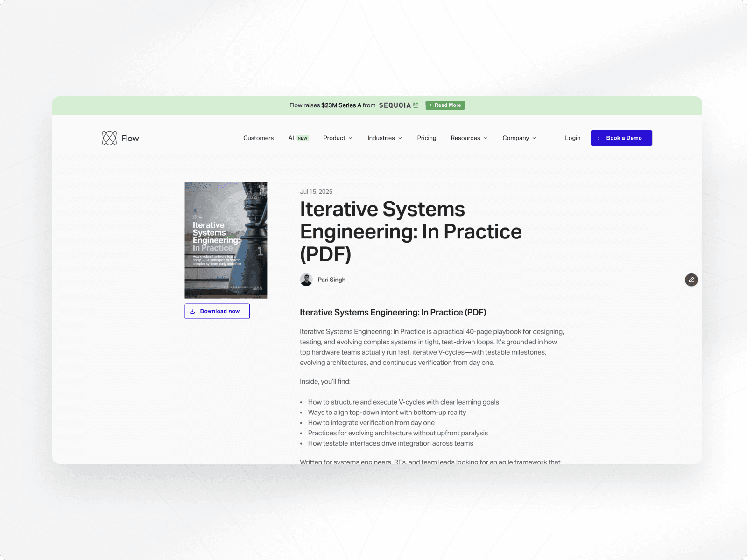
Task: Click the download icon on Download now
Action: [x=193, y=311]
